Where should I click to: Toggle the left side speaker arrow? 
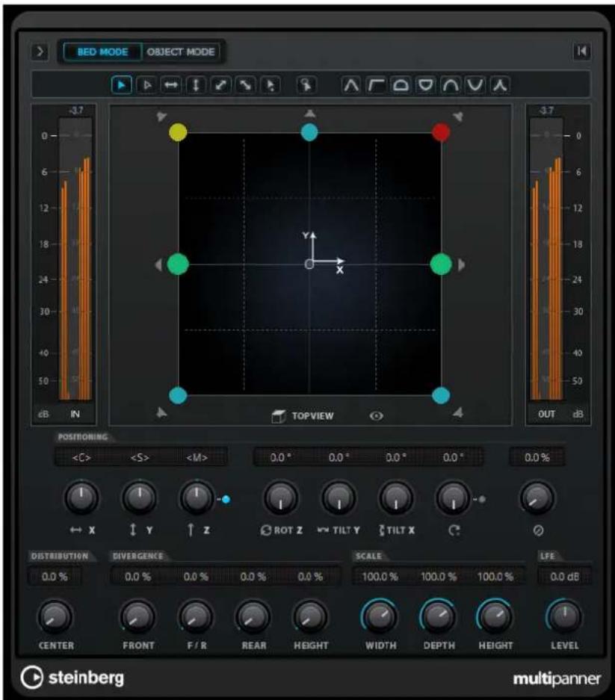pos(158,264)
